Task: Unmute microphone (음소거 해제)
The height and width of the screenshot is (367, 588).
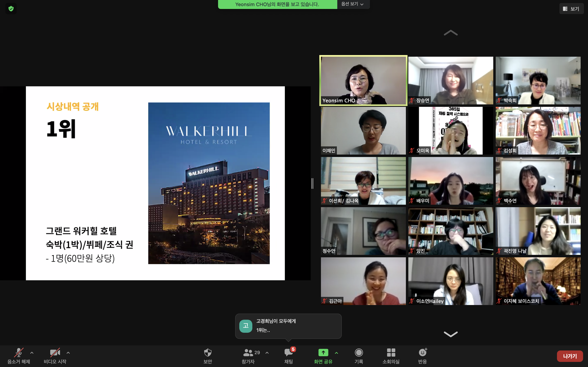Action: [x=19, y=353]
